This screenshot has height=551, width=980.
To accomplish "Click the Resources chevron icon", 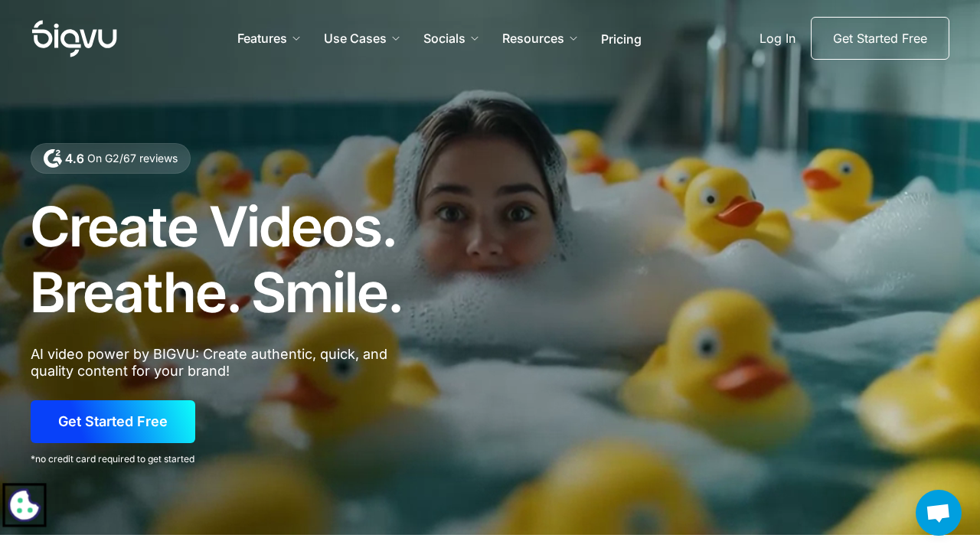I will point(573,37).
